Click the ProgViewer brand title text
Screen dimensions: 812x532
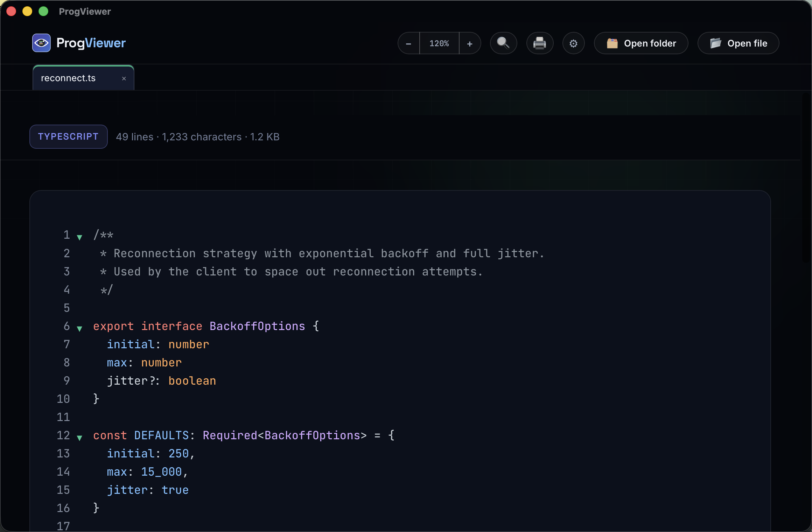pos(91,43)
